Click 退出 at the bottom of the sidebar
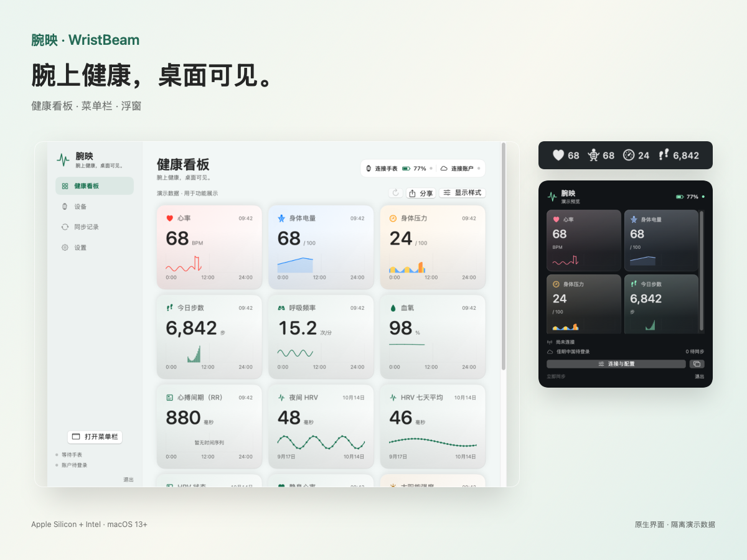The image size is (747, 560). tap(128, 480)
